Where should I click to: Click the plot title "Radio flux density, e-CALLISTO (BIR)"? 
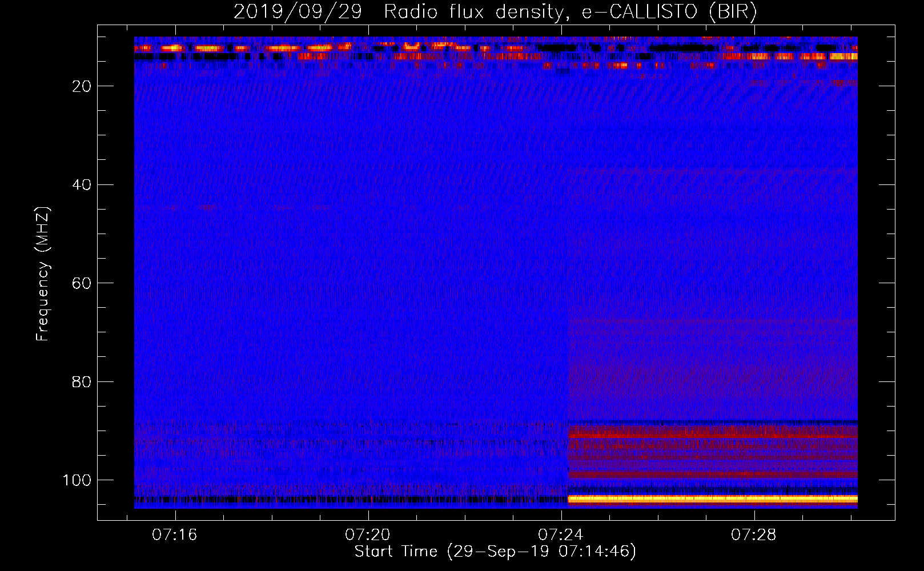pyautogui.click(x=570, y=11)
